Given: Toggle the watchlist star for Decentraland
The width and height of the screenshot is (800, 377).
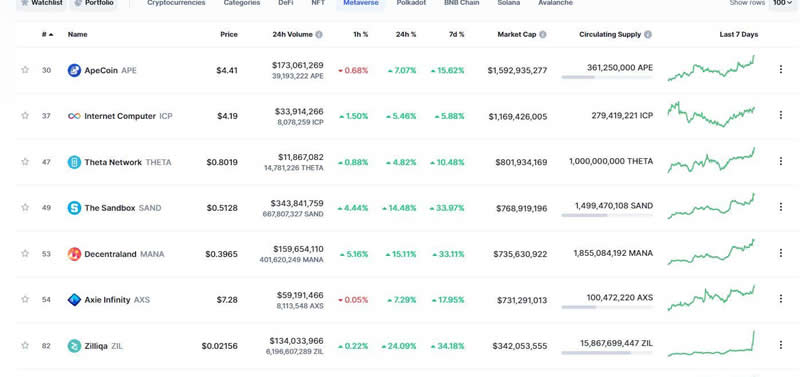Looking at the screenshot, I should point(25,254).
